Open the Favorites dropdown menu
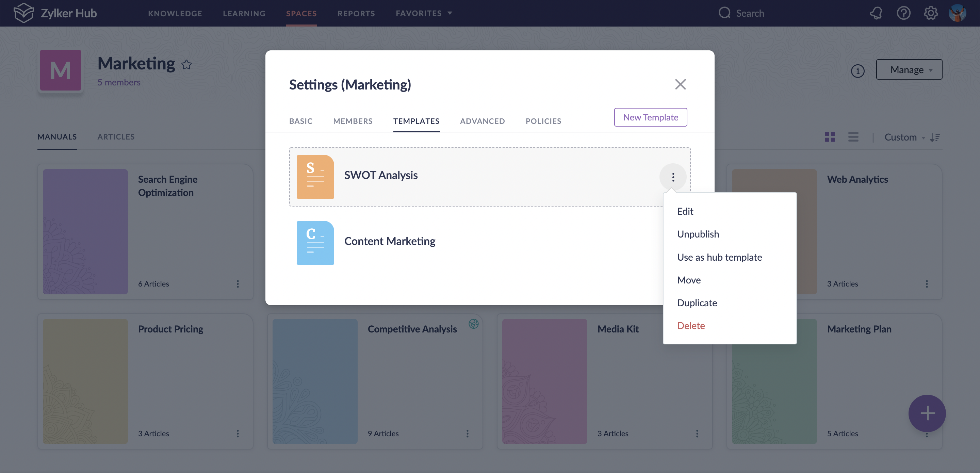This screenshot has width=980, height=473. 424,13
